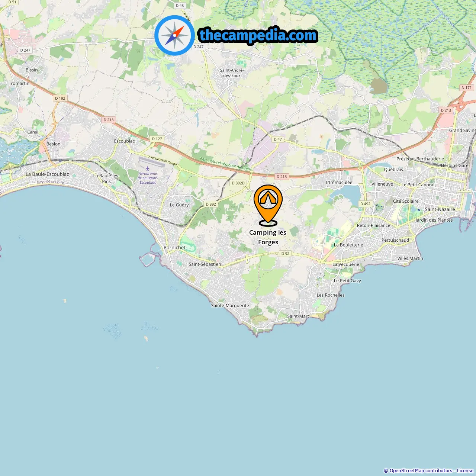Click the D 213 road shield near L'Immaculée
Screen dimensions: 476x476
point(282,177)
